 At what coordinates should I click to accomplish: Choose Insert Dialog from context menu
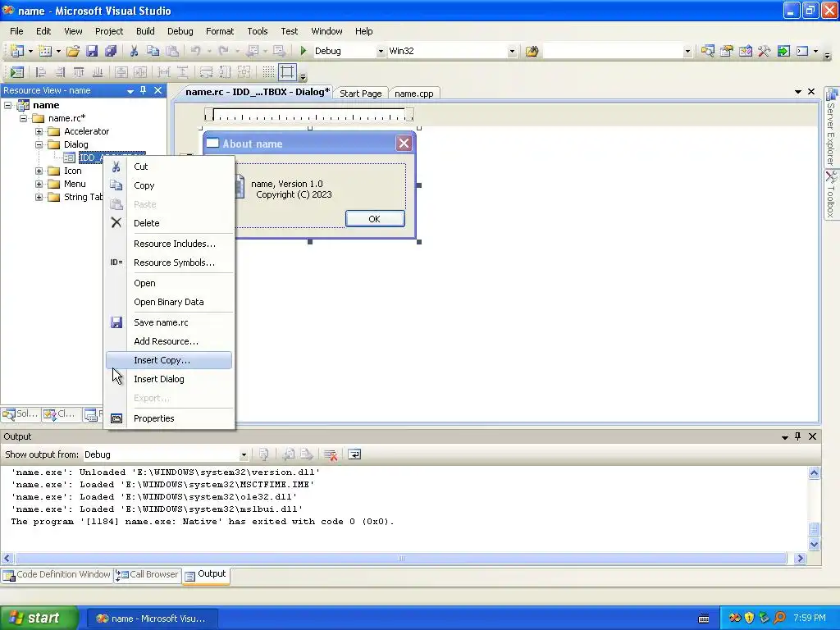click(x=169, y=379)
